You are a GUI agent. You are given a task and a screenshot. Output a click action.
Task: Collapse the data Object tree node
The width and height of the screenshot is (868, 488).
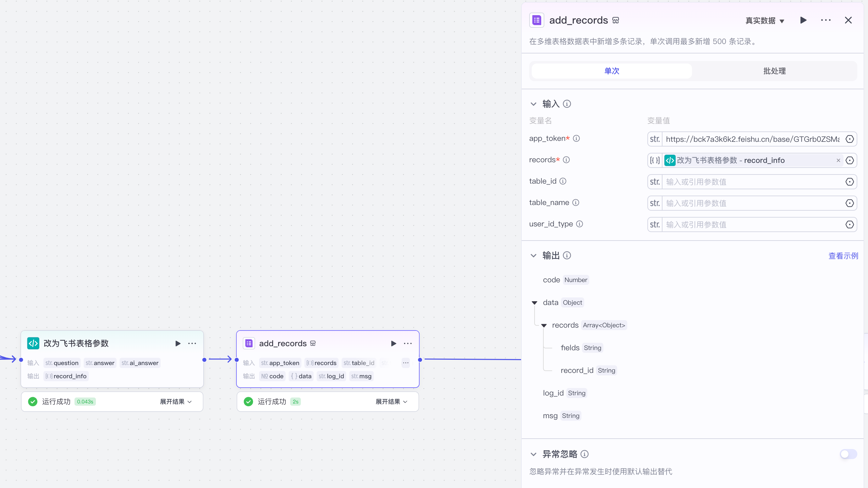click(535, 303)
